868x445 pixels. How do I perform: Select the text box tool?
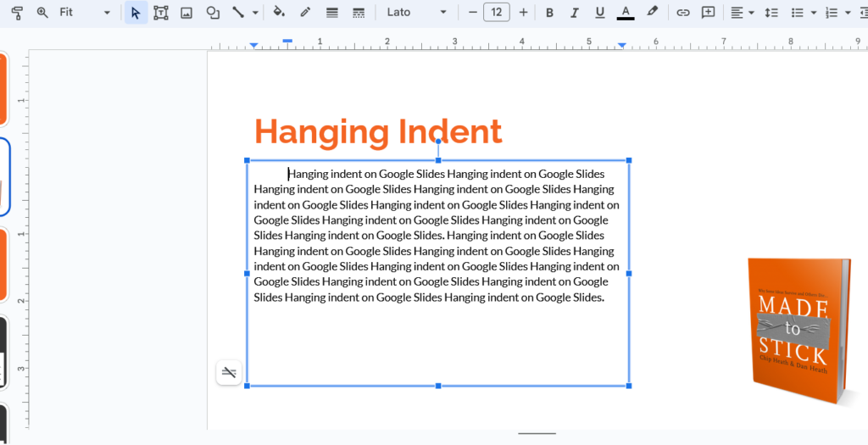pyautogui.click(x=160, y=13)
